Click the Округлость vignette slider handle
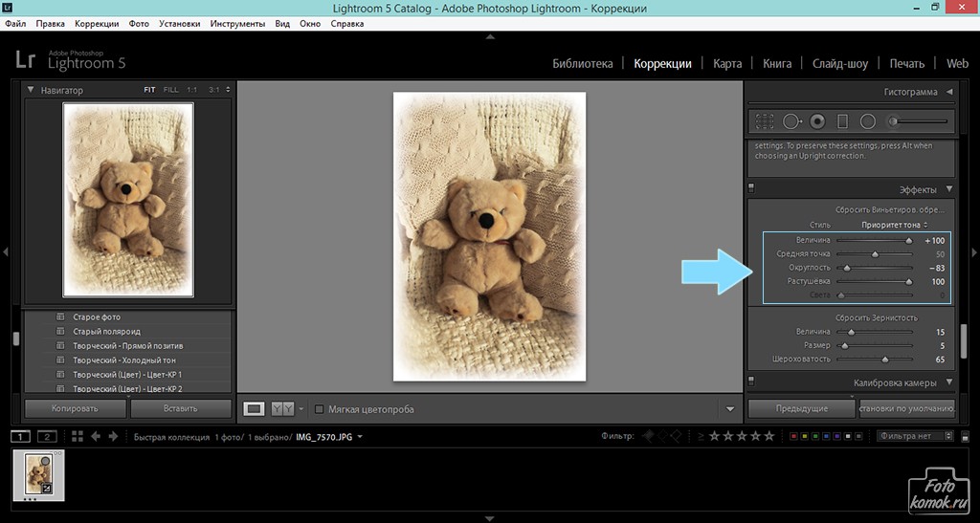This screenshot has width=980, height=523. [x=845, y=269]
